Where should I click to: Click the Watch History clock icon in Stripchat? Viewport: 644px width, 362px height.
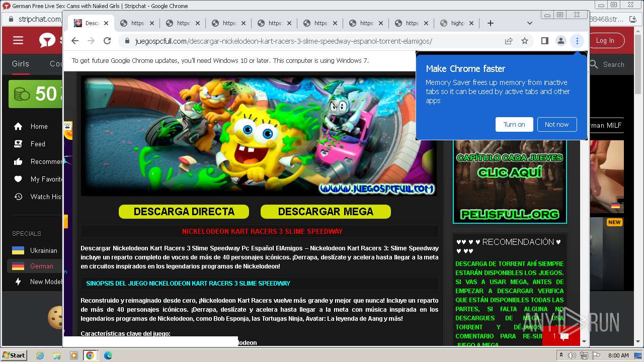pos(18,197)
